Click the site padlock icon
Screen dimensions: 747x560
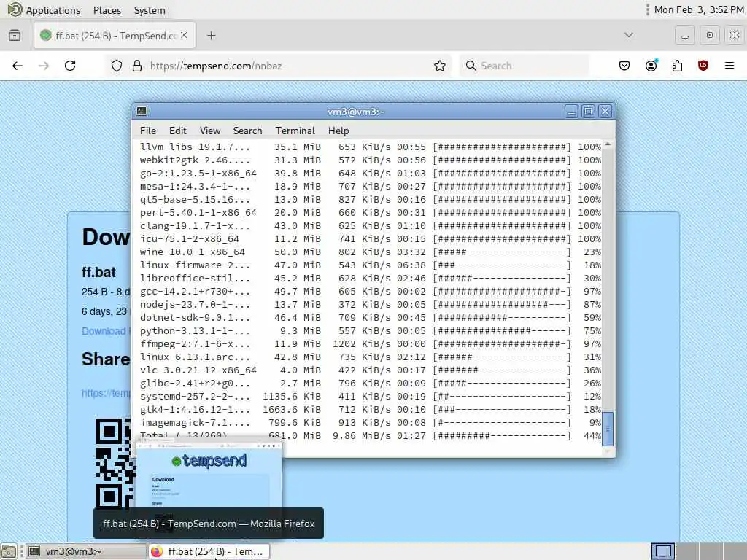click(137, 66)
